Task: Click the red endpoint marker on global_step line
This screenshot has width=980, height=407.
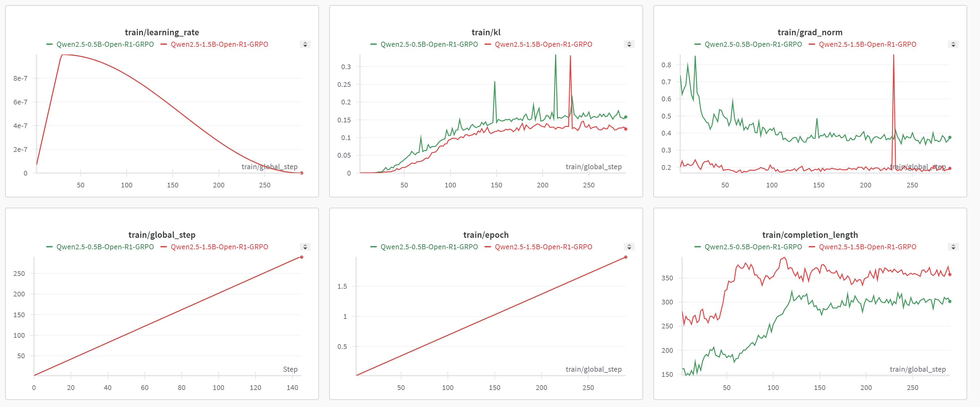Action: tap(302, 257)
